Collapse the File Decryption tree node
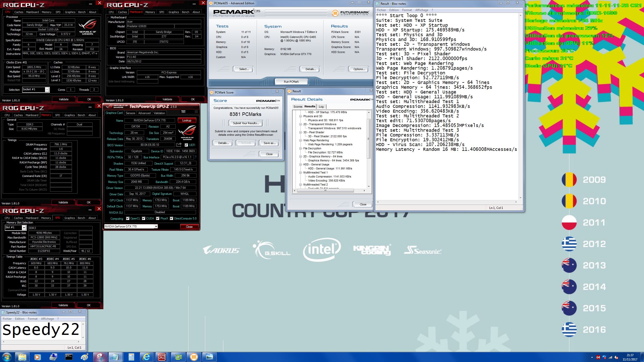Screen dimensions: 644x362 tap(300, 149)
